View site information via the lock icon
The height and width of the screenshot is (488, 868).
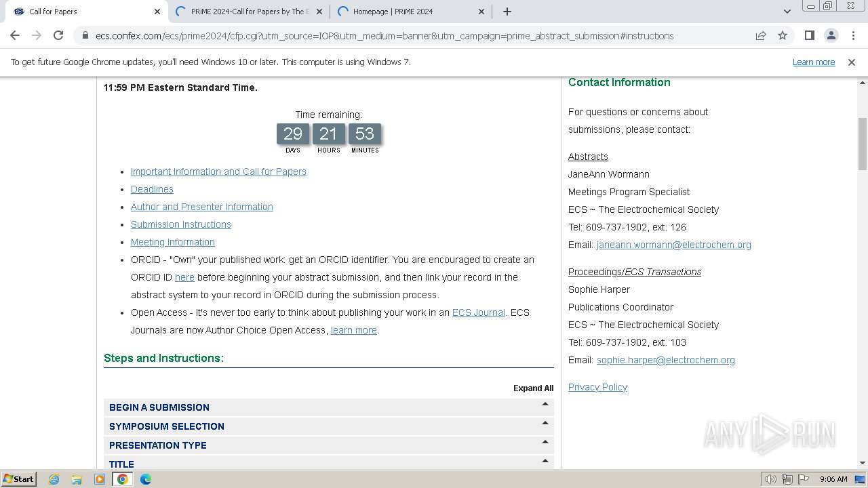click(x=85, y=36)
